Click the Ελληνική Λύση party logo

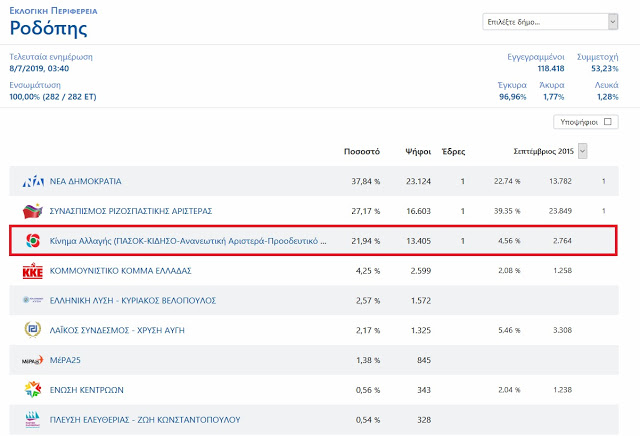click(33, 300)
